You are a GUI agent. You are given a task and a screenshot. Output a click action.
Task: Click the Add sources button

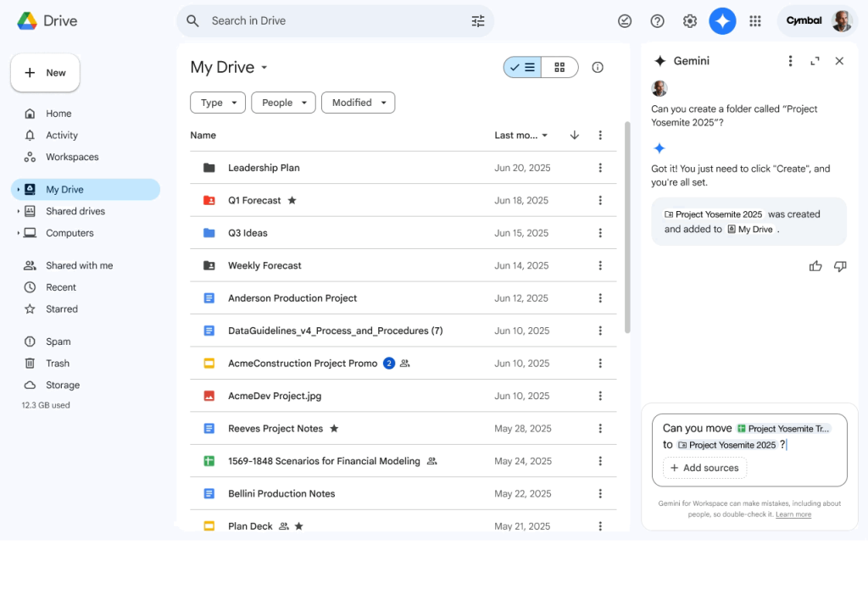pos(704,468)
